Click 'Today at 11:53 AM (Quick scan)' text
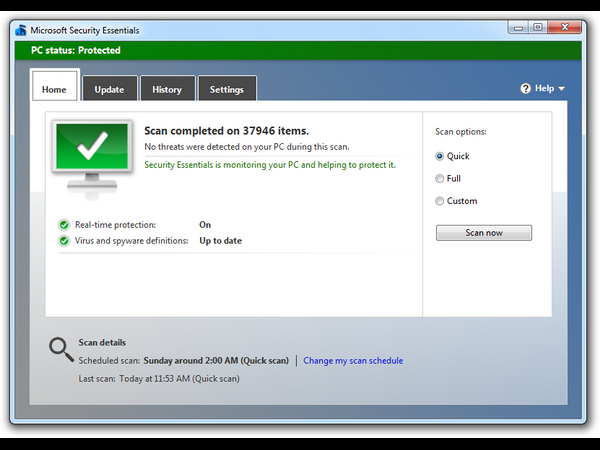The image size is (600, 450). click(179, 379)
